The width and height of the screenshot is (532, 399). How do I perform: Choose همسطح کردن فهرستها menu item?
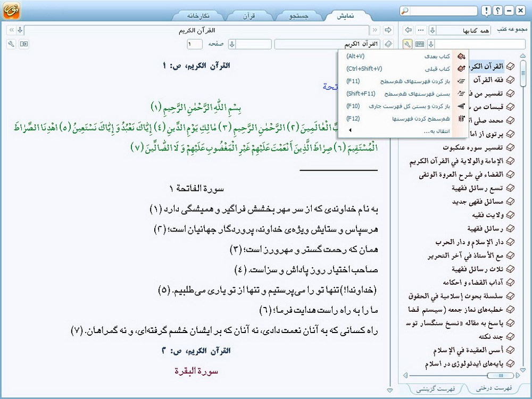pyautogui.click(x=421, y=118)
